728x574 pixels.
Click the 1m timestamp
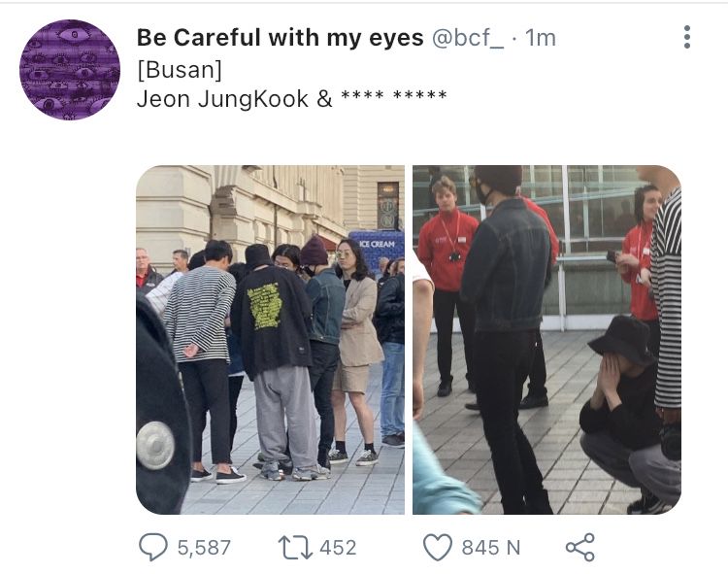tap(541, 38)
